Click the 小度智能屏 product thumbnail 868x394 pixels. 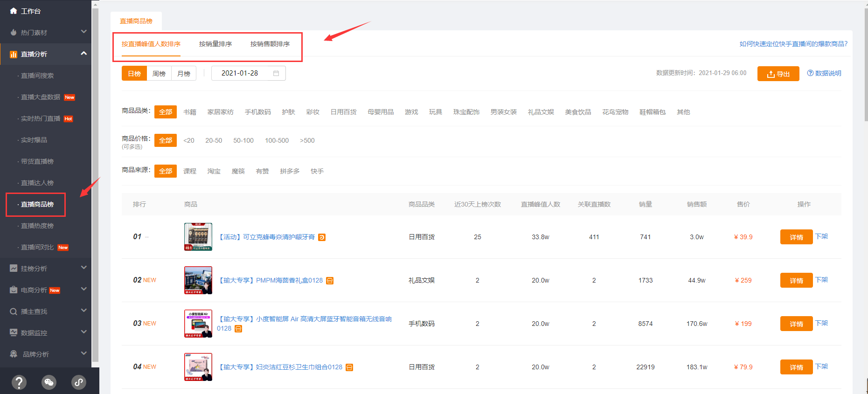pos(198,324)
